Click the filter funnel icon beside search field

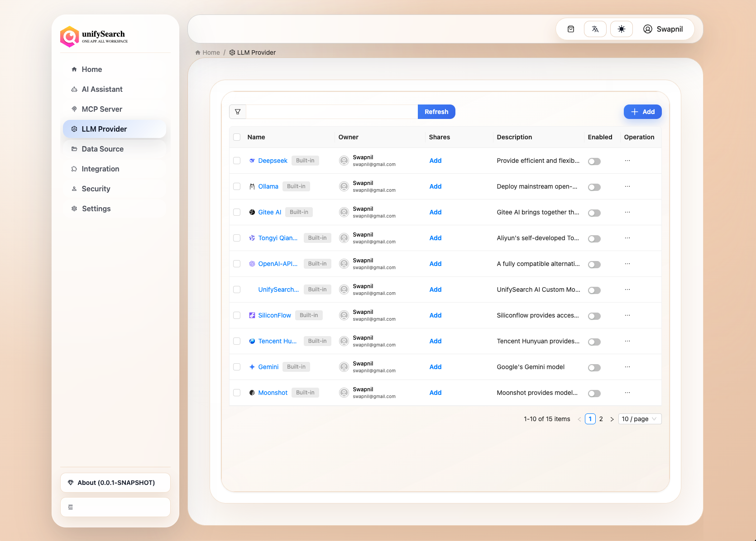tap(237, 111)
